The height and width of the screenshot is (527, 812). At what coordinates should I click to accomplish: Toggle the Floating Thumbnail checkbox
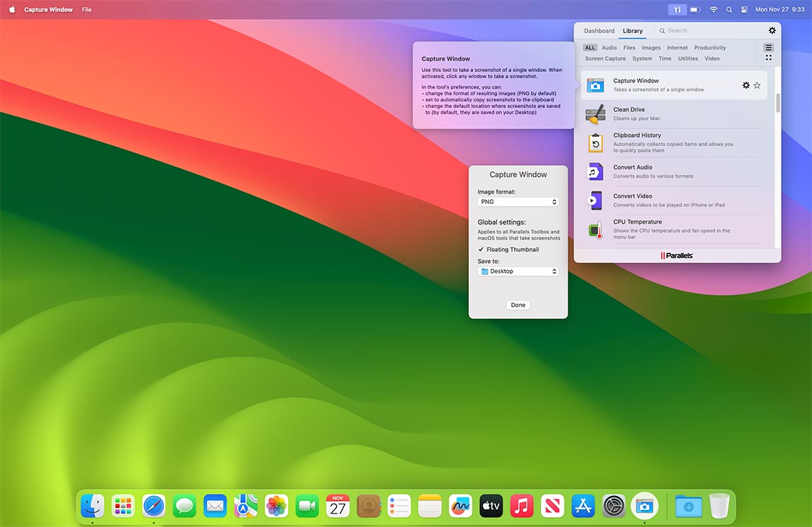481,250
